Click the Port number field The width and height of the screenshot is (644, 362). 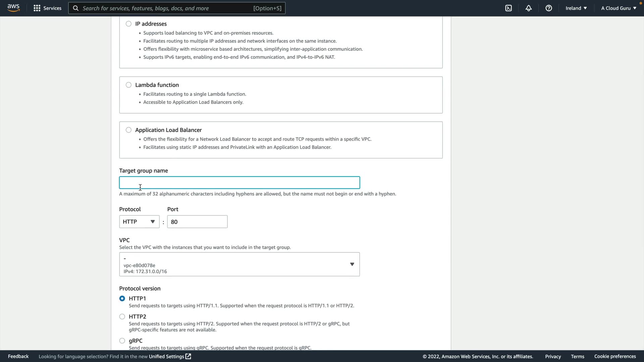coord(197,222)
